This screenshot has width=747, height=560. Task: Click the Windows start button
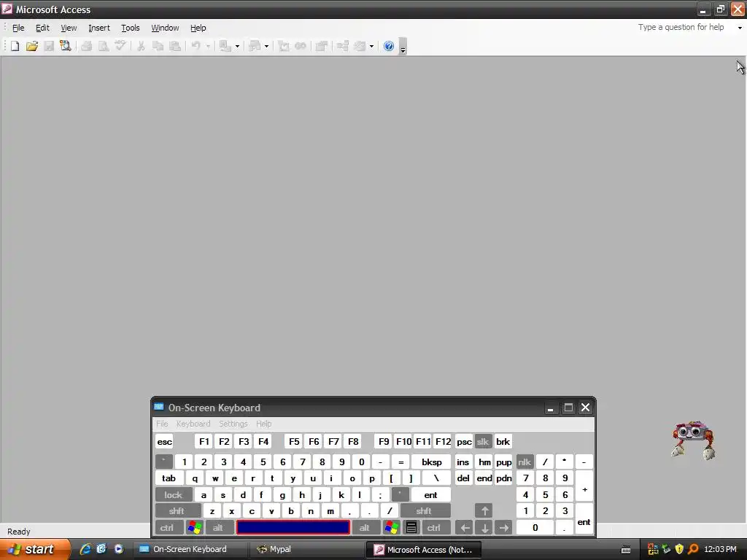[35, 549]
